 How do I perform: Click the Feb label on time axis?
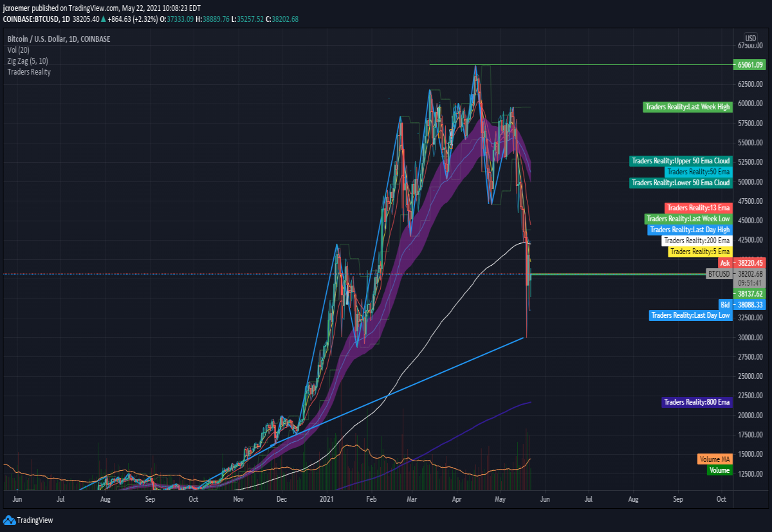tap(371, 499)
